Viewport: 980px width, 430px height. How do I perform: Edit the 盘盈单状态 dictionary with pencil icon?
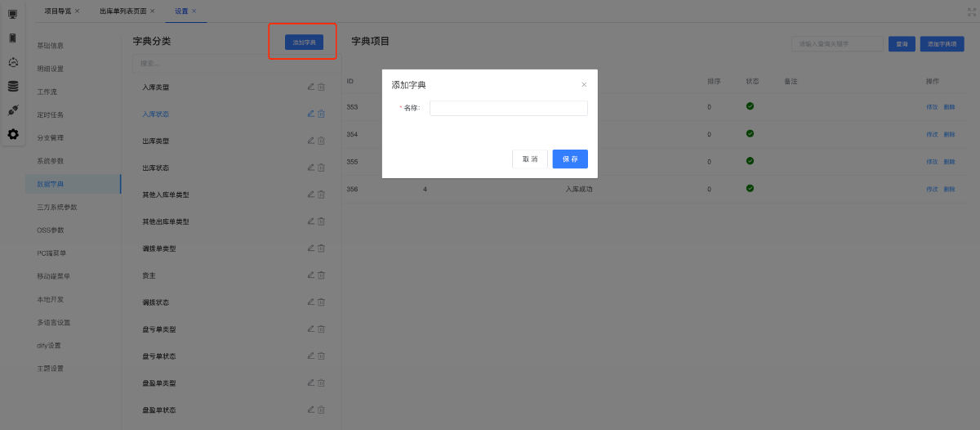310,409
